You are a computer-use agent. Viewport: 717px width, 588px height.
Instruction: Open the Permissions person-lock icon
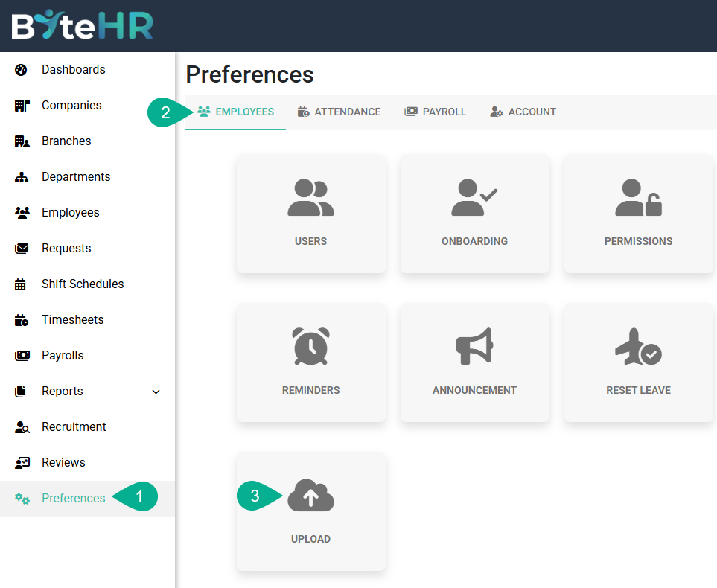click(x=638, y=197)
